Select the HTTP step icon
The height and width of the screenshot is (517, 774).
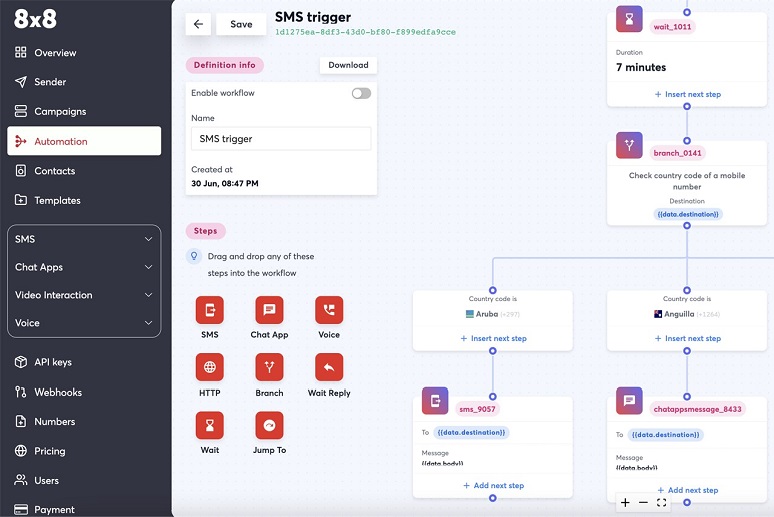coord(210,368)
